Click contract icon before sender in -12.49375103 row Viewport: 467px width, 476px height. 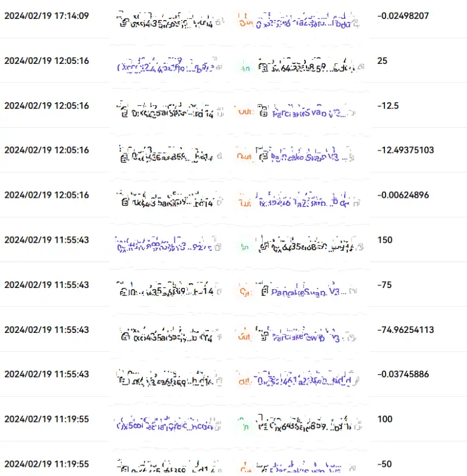(x=125, y=158)
